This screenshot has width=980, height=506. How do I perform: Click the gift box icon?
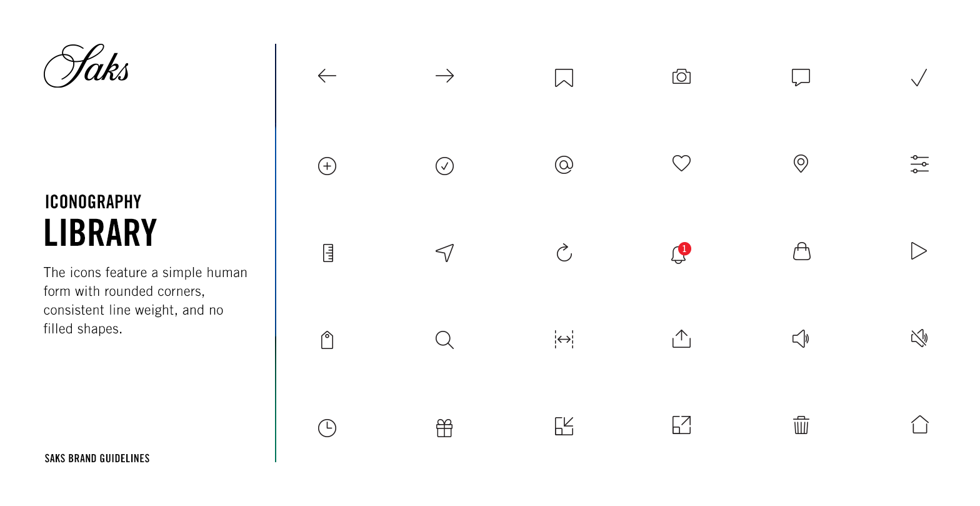(x=444, y=428)
